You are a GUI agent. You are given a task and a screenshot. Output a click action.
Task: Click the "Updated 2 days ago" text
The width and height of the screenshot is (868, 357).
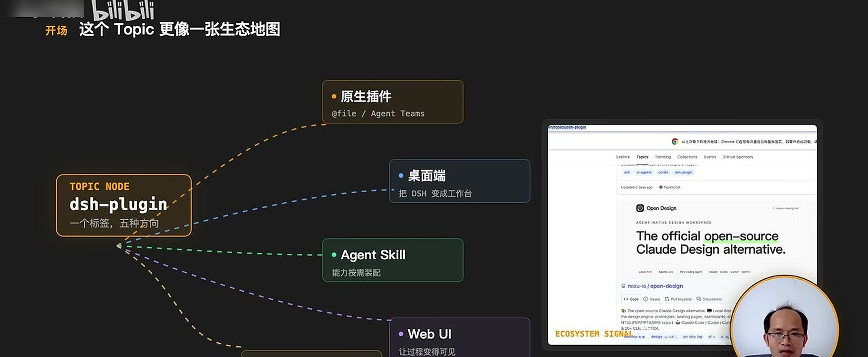point(637,187)
